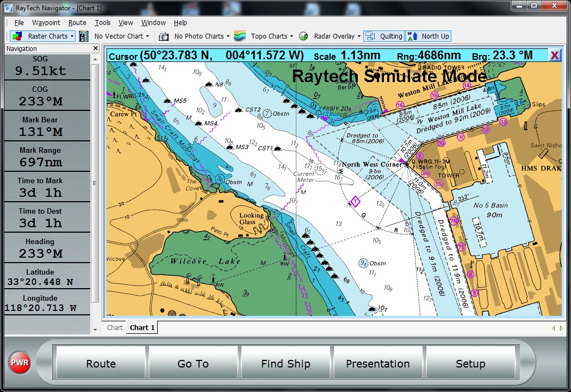
Task: Open the Presentation softkey
Action: pyautogui.click(x=378, y=363)
